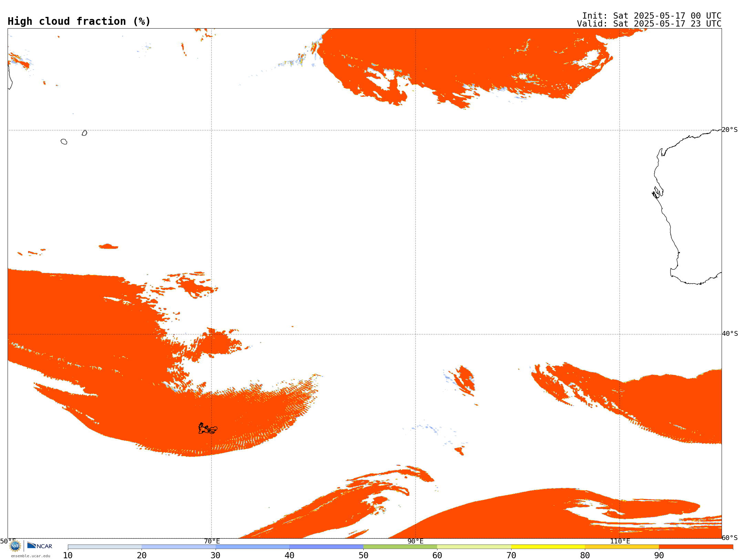This screenshot has width=744, height=560.
Task: Open the ensemble.ucar.edu link text
Action: point(31,556)
